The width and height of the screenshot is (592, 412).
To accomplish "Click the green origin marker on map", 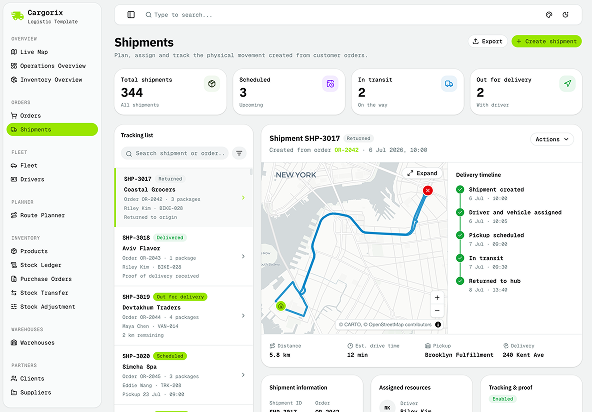I will point(281,306).
